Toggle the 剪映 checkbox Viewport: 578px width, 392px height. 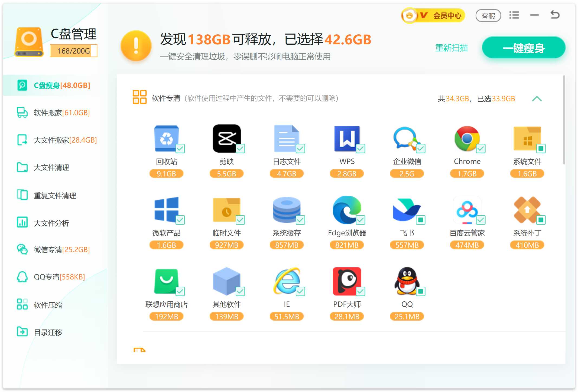click(x=240, y=148)
